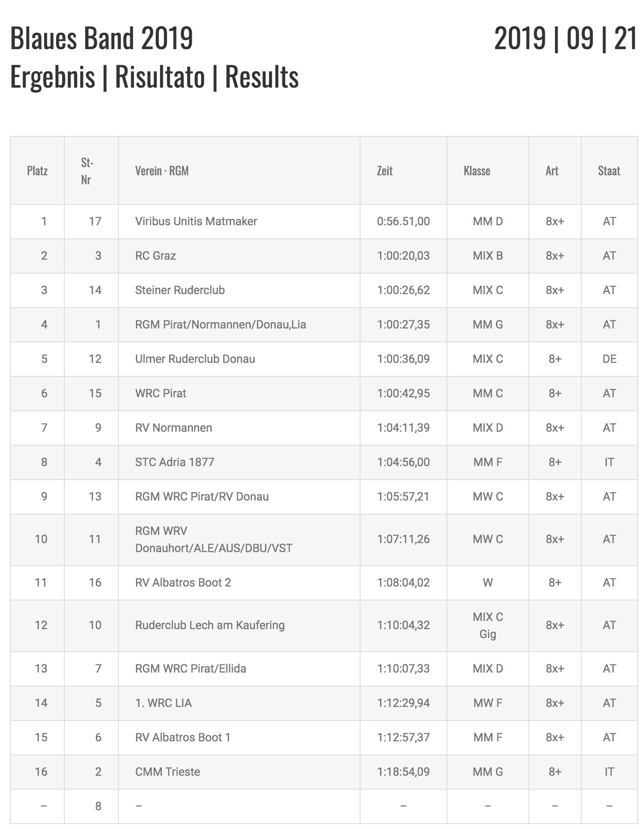Click the MIX C Gig class cell

pyautogui.click(x=488, y=626)
